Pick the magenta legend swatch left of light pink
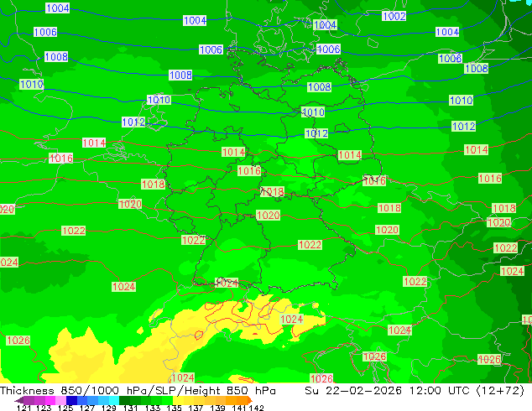 (50, 400)
